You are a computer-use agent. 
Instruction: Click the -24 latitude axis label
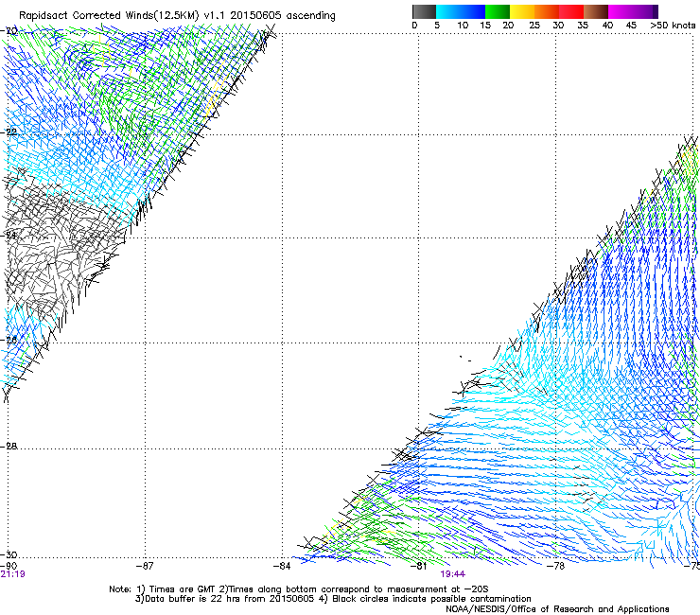click(9, 235)
